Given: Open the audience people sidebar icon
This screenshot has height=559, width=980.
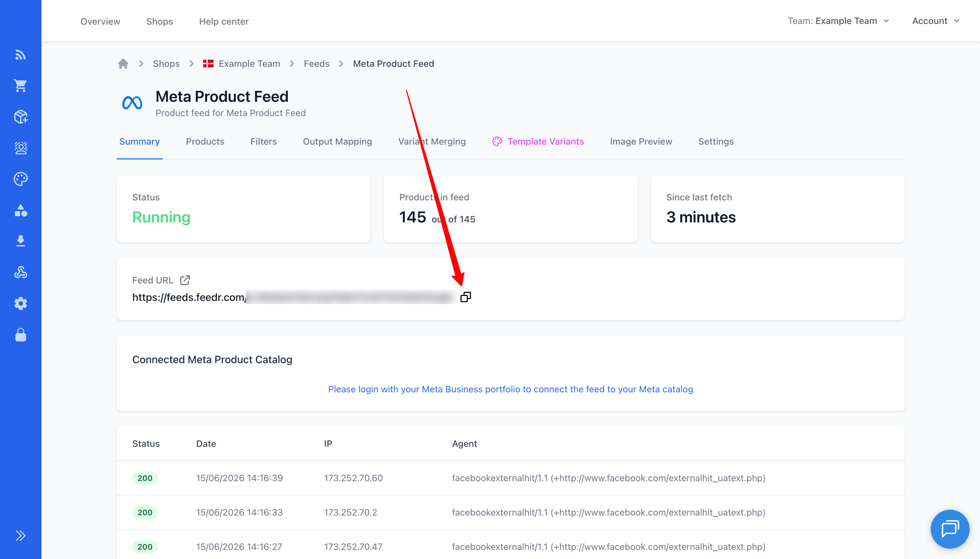Looking at the screenshot, I should 20,148.
